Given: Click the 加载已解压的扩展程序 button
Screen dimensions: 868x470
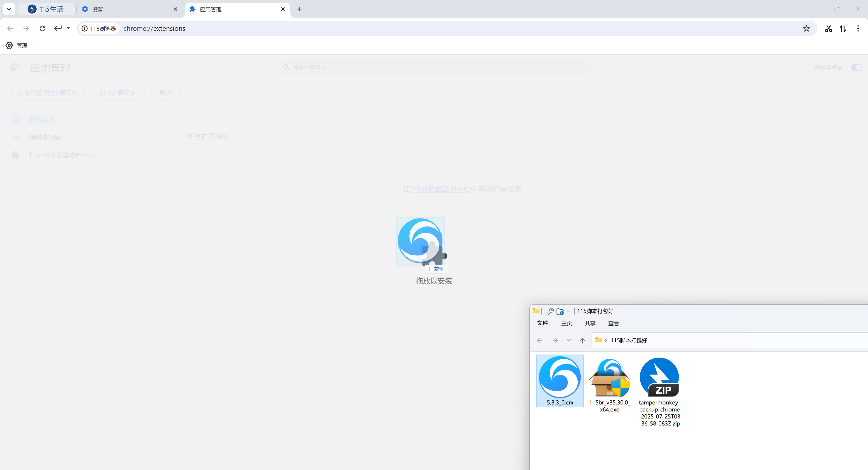Looking at the screenshot, I should tap(48, 93).
